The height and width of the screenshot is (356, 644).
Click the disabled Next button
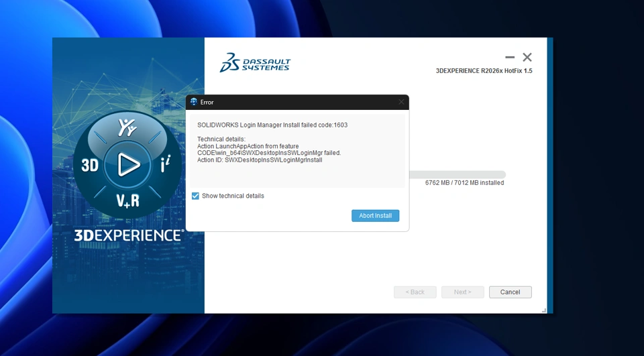pos(462,292)
